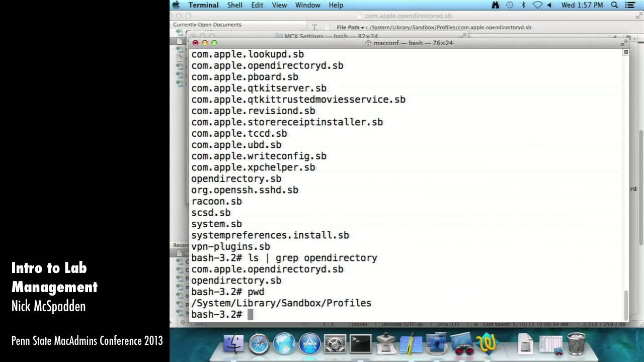644x362 pixels.
Task: Click com.apple.revisiond.sb in terminal
Action: pos(253,111)
